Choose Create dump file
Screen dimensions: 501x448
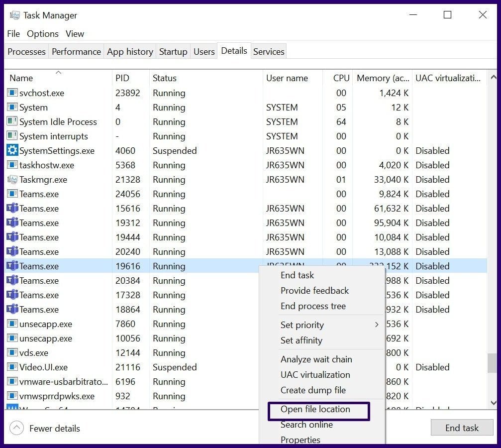click(x=313, y=390)
